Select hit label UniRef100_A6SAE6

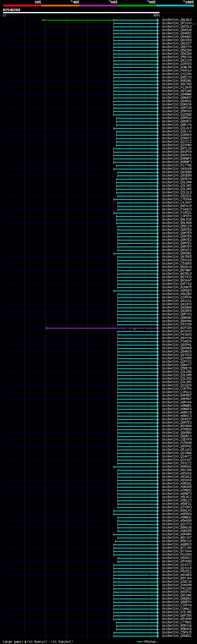177,575
